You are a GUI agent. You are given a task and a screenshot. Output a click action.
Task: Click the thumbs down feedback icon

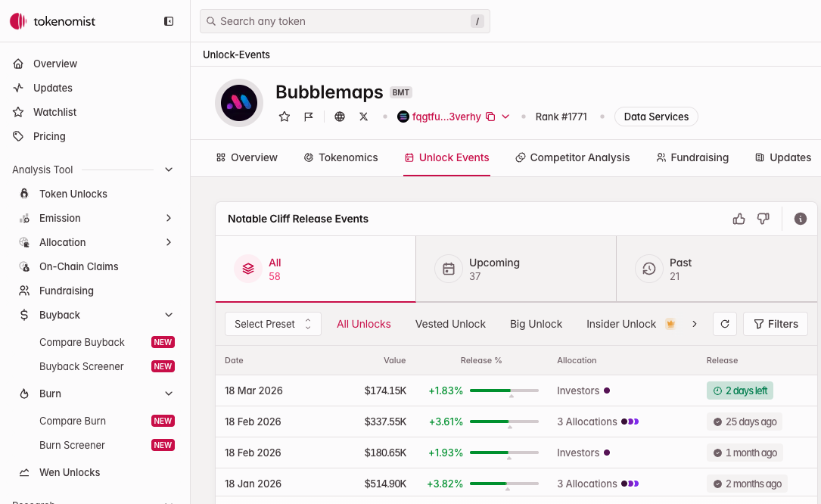[x=763, y=219]
